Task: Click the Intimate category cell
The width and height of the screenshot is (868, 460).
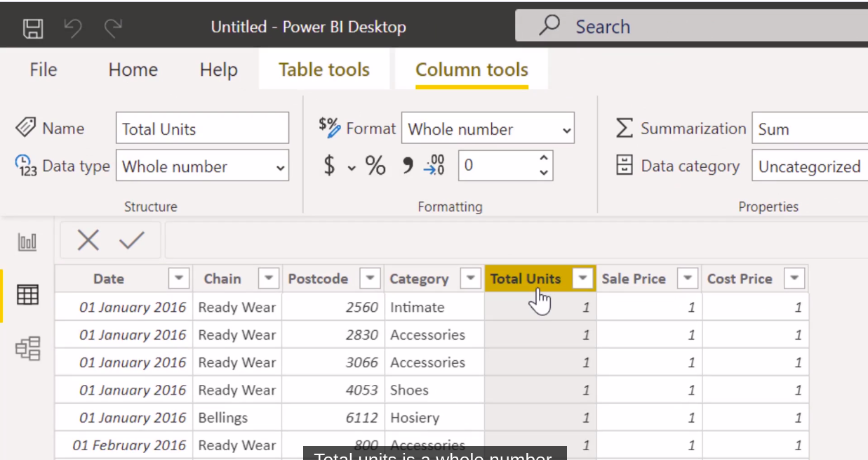Action: [x=434, y=307]
